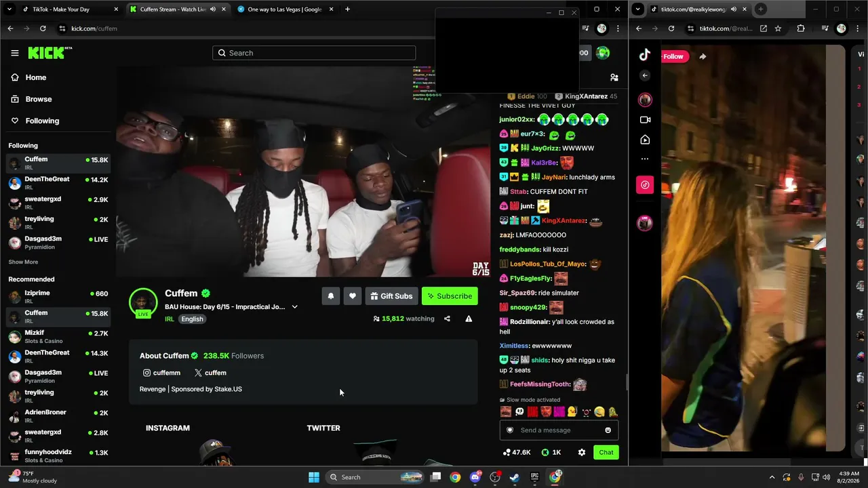Screen dimensions: 868x488
Task: Open Chrome menu in TikTok window
Action: pos(857,28)
